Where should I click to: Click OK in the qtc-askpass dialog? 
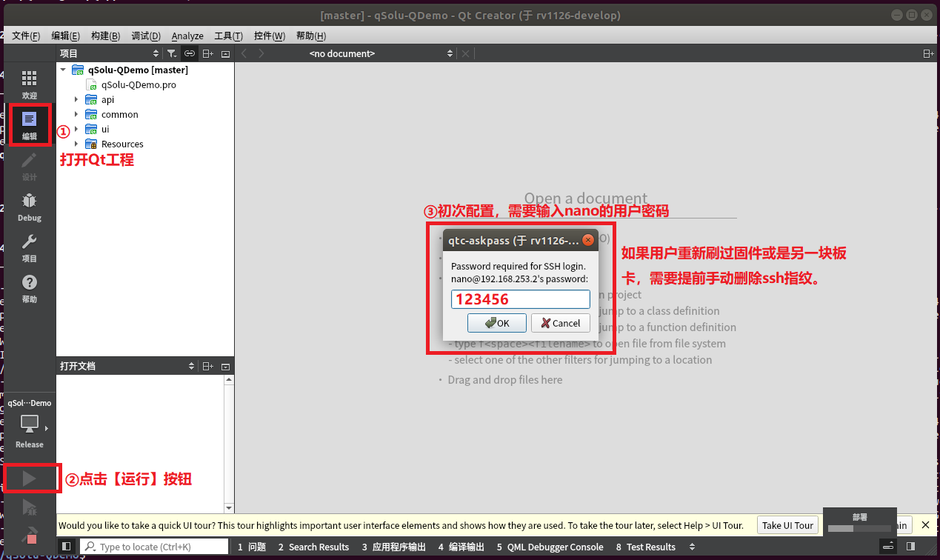[x=497, y=323]
